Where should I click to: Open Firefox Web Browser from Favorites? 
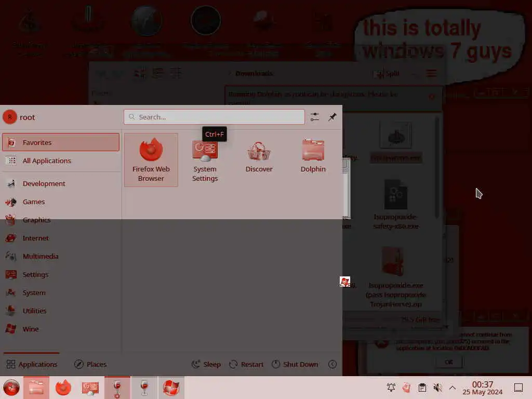(151, 160)
